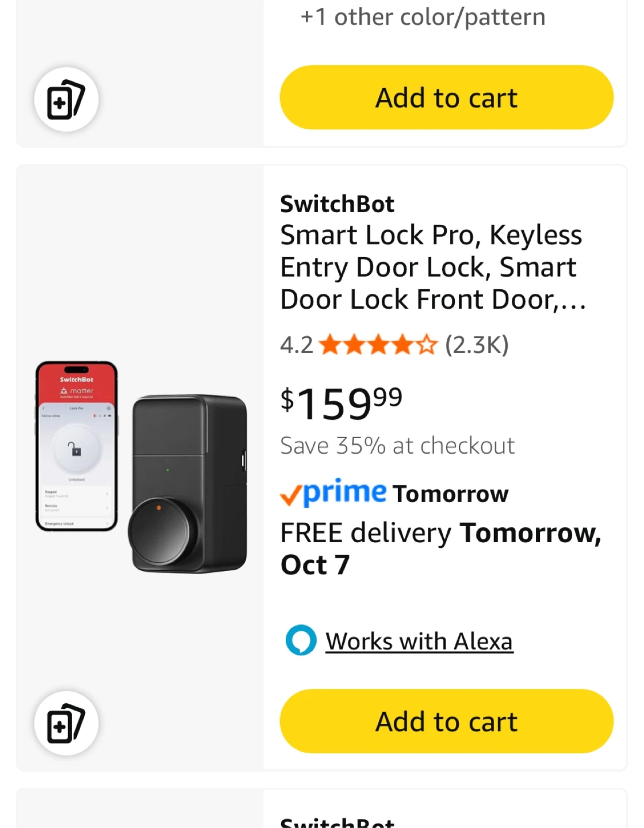Open the +1 other color/pattern option
Viewport: 644px width, 828px height.
423,17
